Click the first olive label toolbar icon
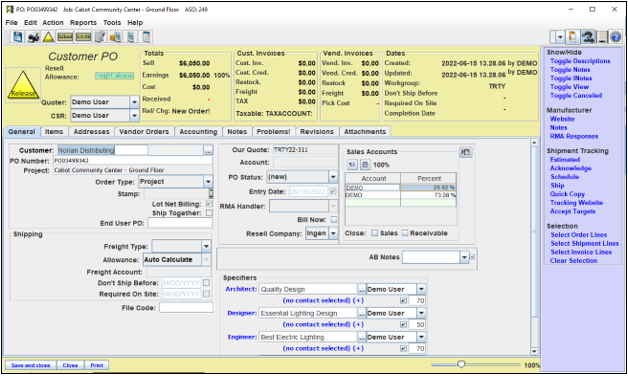This screenshot has height=376, width=628. [65, 37]
